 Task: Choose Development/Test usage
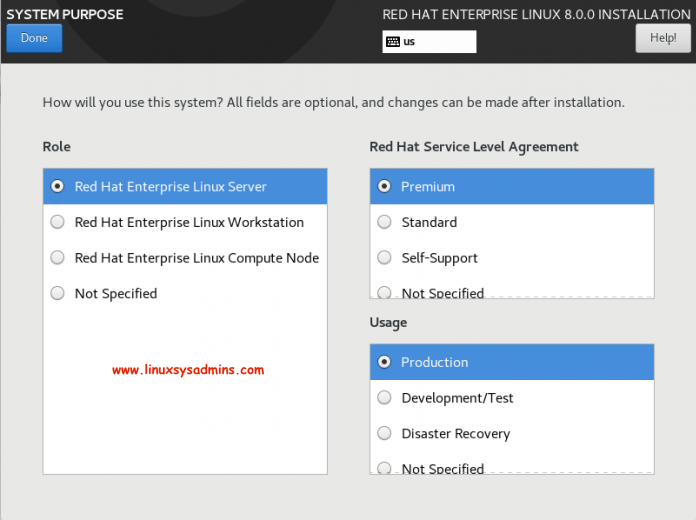[x=512, y=397]
